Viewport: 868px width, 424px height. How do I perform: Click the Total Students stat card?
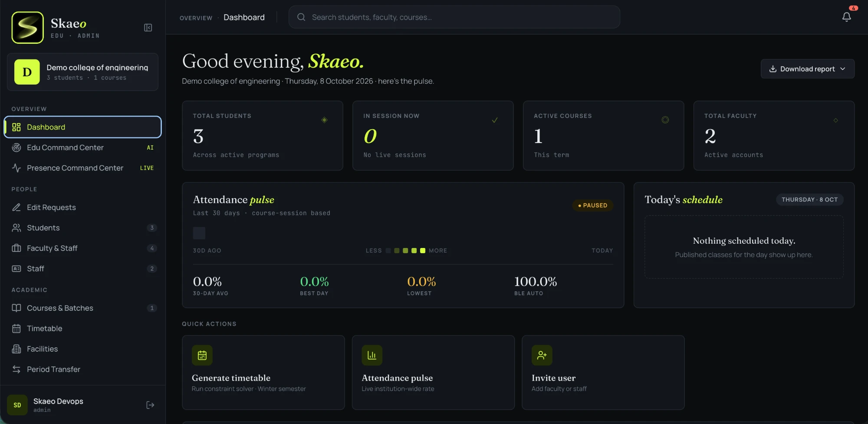(263, 136)
